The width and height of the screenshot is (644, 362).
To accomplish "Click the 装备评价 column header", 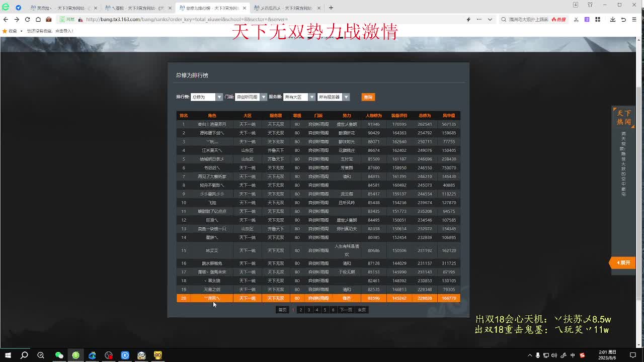I will [399, 116].
